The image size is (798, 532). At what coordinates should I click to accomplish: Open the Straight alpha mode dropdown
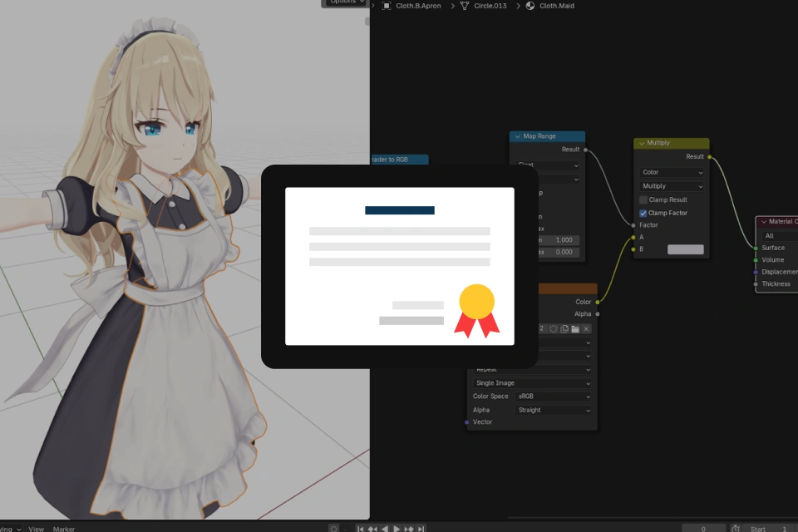click(x=554, y=411)
